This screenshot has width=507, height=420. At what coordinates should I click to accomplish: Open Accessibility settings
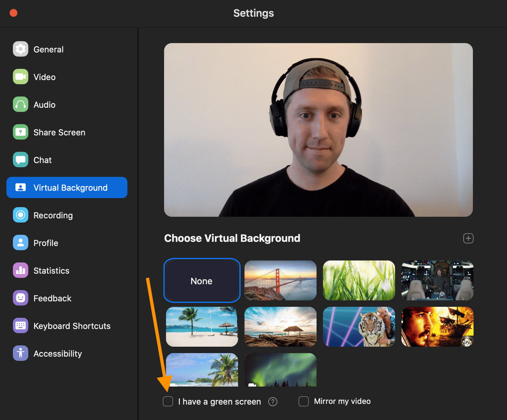pyautogui.click(x=57, y=353)
